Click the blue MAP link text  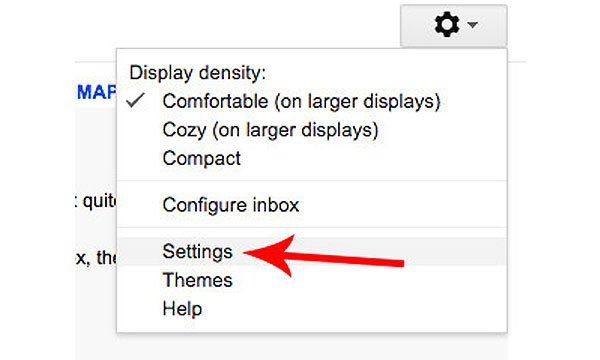click(96, 92)
